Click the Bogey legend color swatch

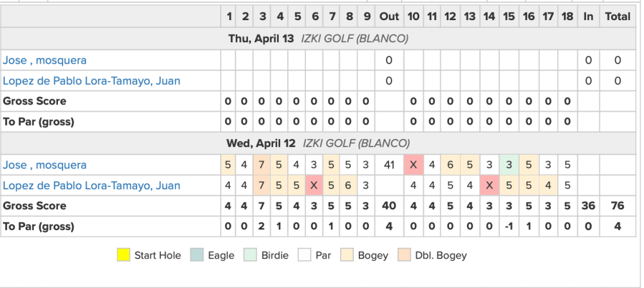[x=347, y=255]
